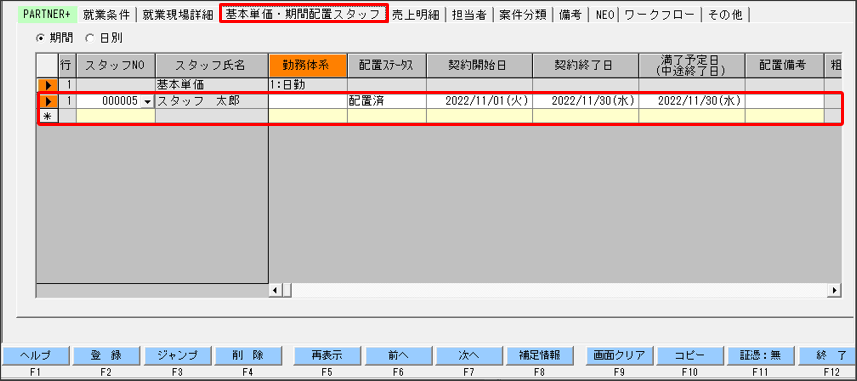This screenshot has height=381, width=857.
Task: Open the 備考 tab
Action: pyautogui.click(x=570, y=15)
